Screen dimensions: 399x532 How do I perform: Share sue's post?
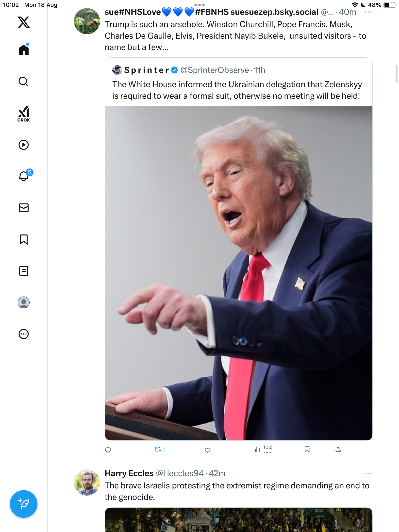[338, 449]
